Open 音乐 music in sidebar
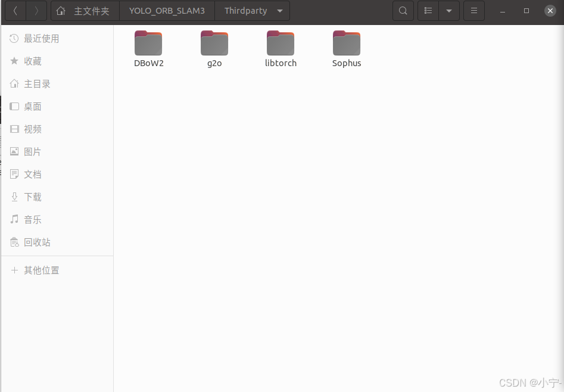Screen dimensions: 564x392 [58, 220]
